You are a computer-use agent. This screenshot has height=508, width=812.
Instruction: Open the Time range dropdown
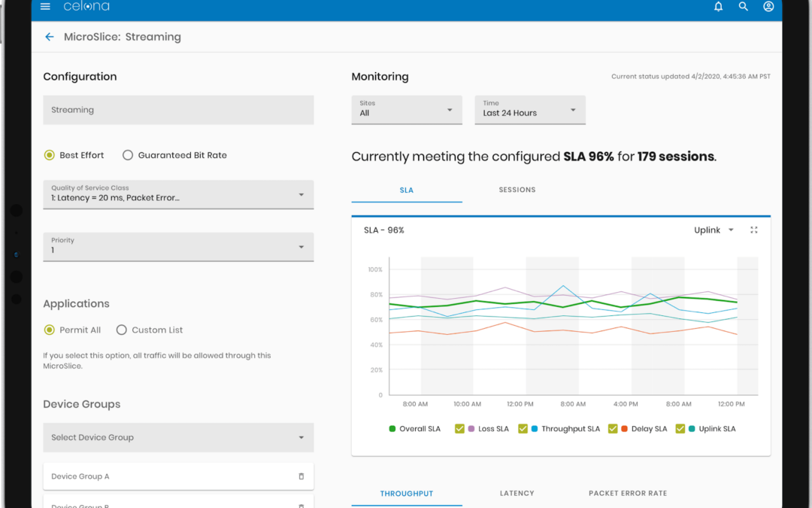tap(530, 109)
